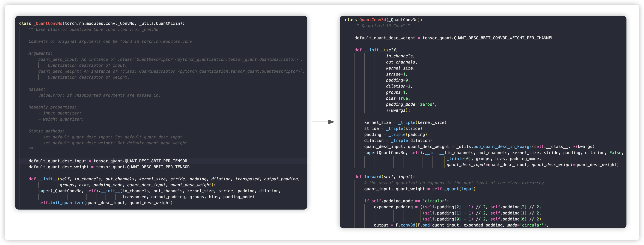
Task: Click 'stride=1,' parameter
Action: 397,74
